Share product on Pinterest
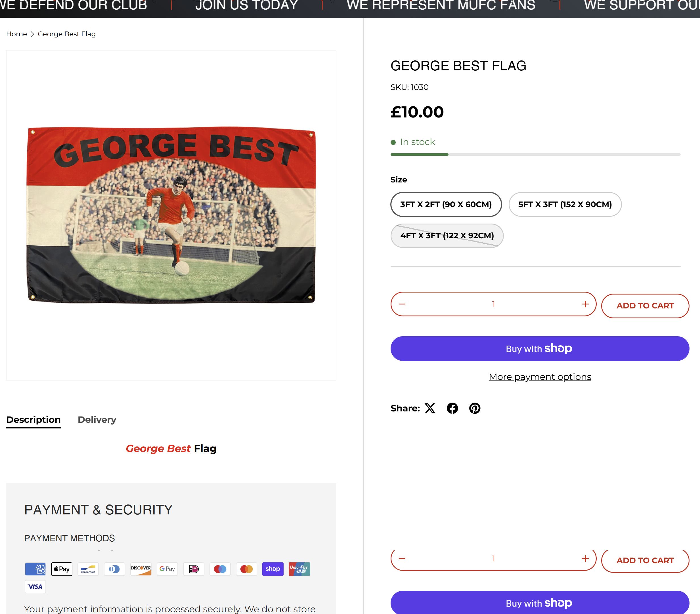This screenshot has width=700, height=614. (474, 408)
